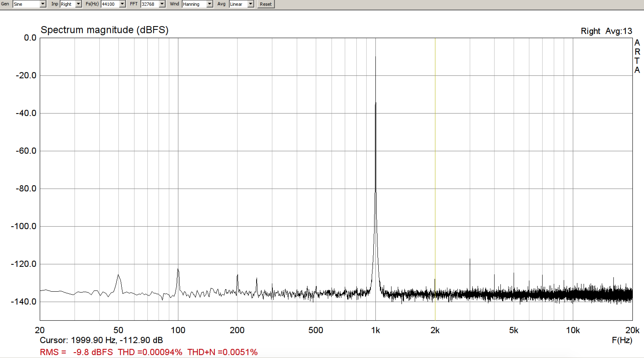
Task: Click the 1k fundamental peak top
Action: tap(376, 58)
